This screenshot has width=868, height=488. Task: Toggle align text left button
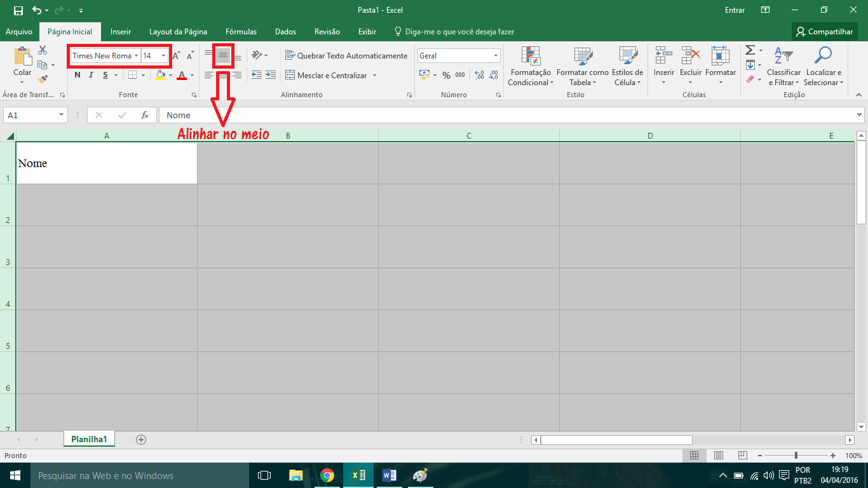point(208,75)
